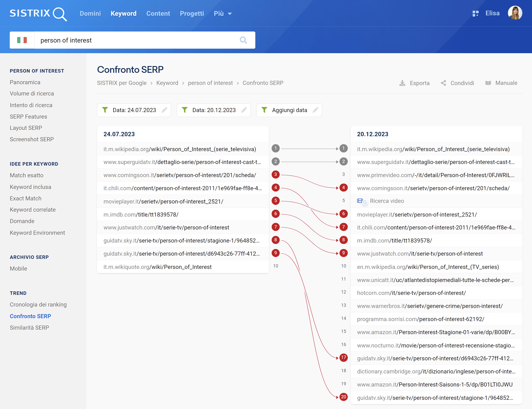Click the Esporta download icon

tap(402, 83)
